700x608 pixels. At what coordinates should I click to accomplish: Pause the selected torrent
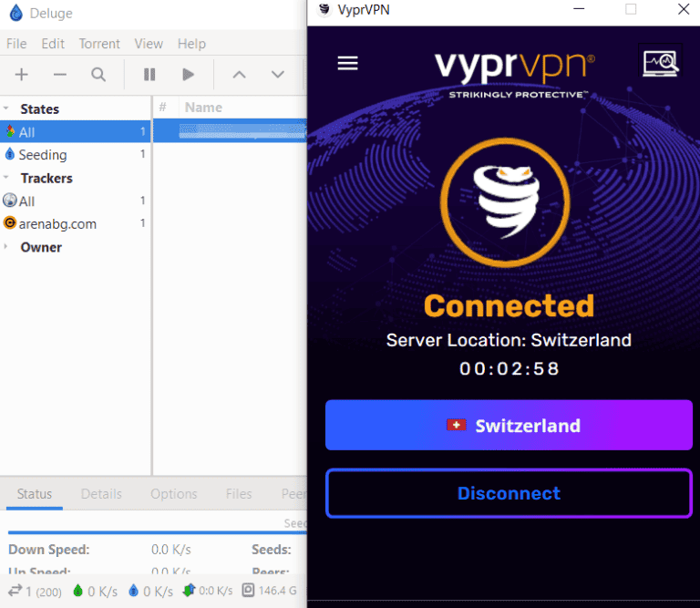click(149, 75)
